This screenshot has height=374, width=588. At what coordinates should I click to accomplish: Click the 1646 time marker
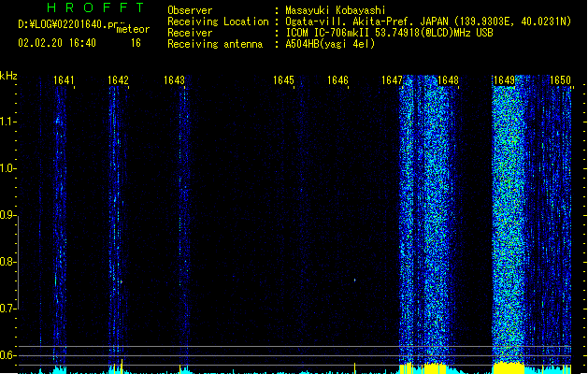tap(337, 80)
